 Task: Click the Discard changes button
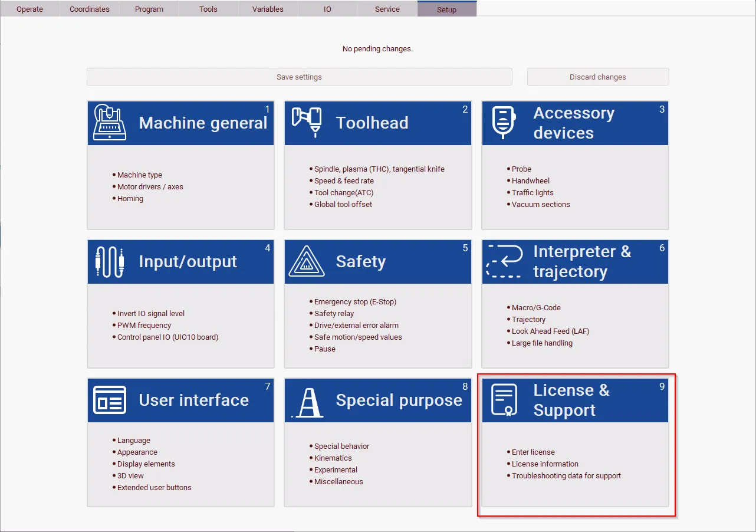pos(598,77)
